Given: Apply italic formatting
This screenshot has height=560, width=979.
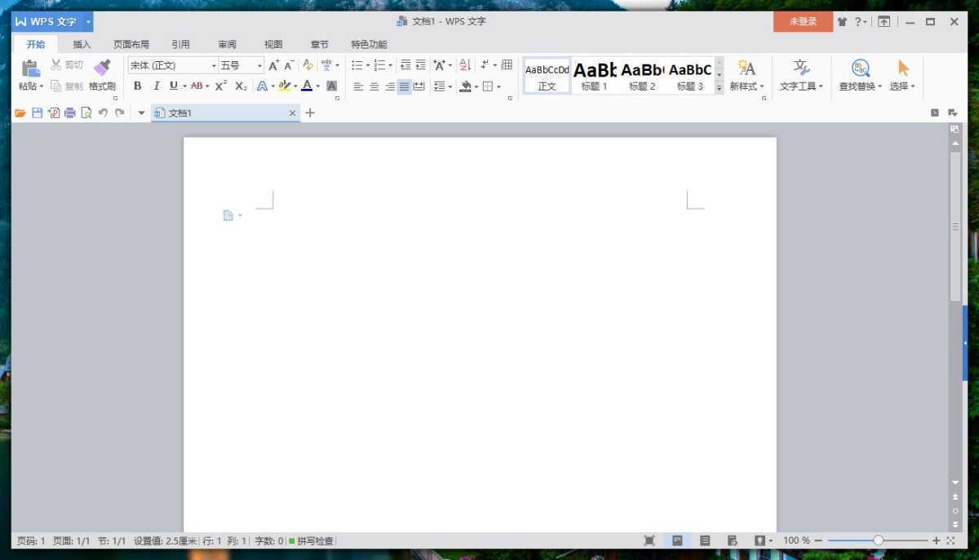Looking at the screenshot, I should pos(156,86).
